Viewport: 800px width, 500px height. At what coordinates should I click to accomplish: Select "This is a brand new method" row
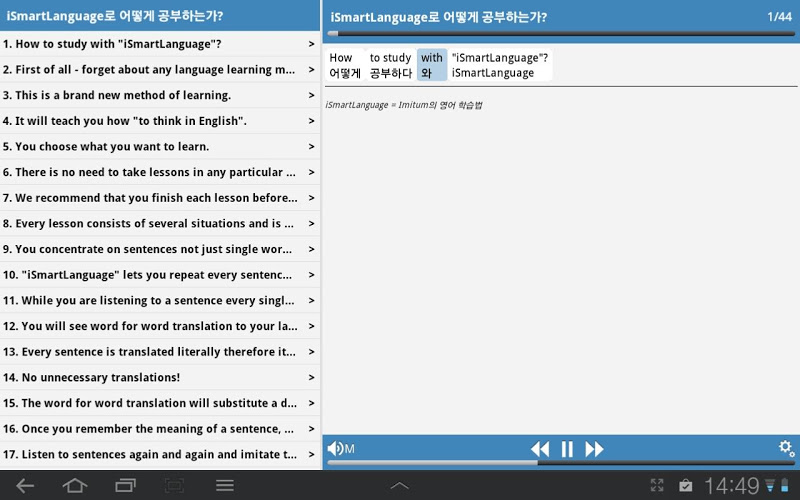tap(160, 95)
